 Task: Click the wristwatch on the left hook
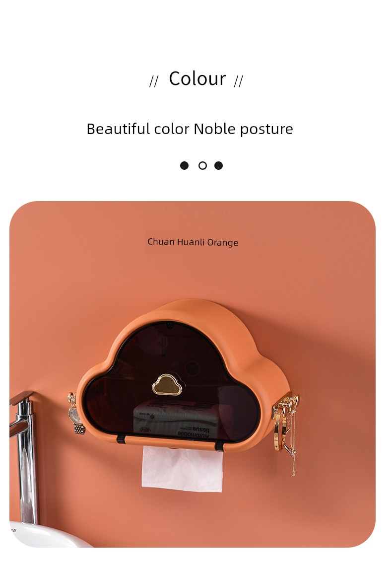point(76,414)
